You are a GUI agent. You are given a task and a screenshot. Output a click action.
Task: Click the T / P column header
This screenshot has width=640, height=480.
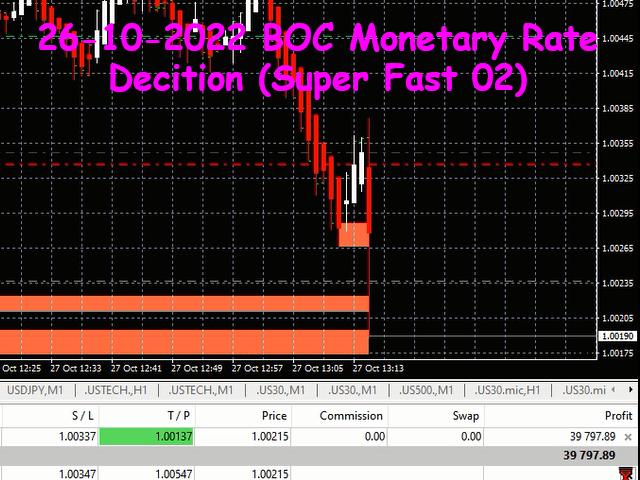179,416
